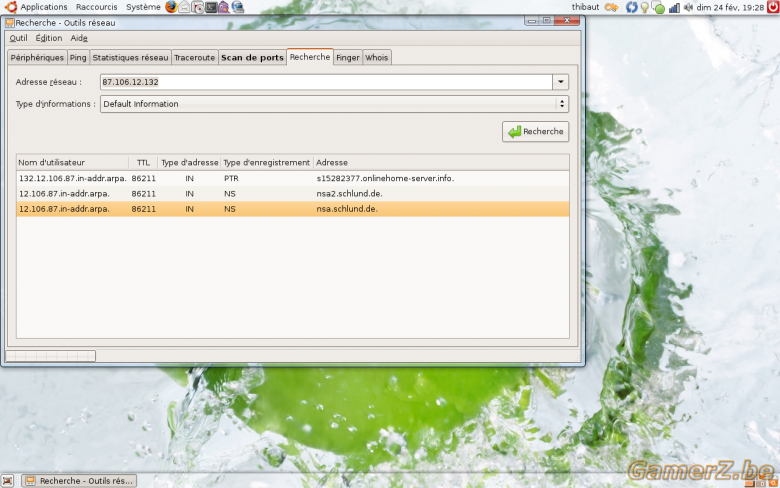Launch Pidgin purple bird icon
Viewport: 780px width, 488px height.
tap(224, 7)
